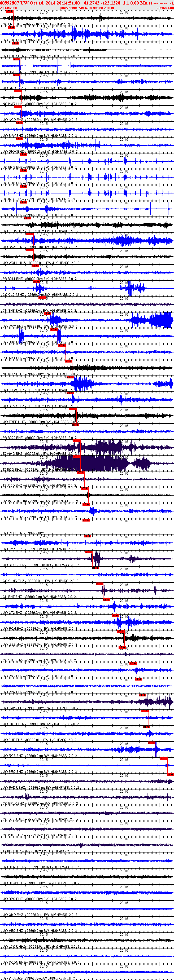The height and width of the screenshot is (980, 174).
Task: Select the 'UW JORV EHZ' station label
Action: (13, 390)
